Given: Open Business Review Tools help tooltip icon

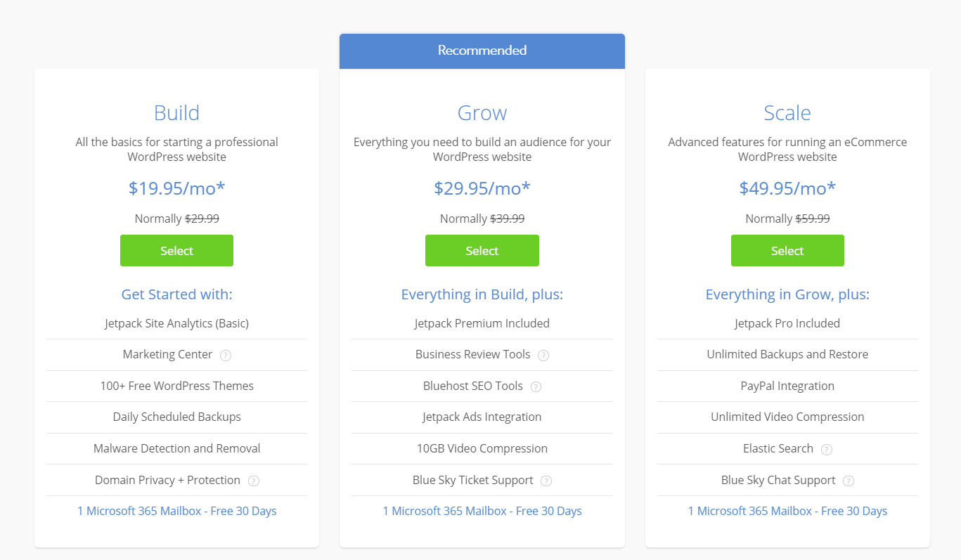Looking at the screenshot, I should click(543, 356).
